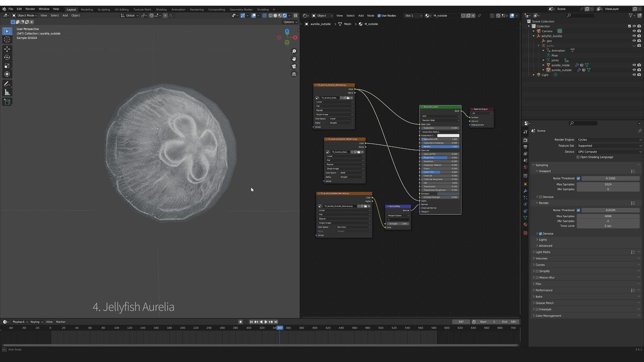Viewport: 644px width, 362px height.
Task: Select the Measure tool
Action: pos(7,93)
